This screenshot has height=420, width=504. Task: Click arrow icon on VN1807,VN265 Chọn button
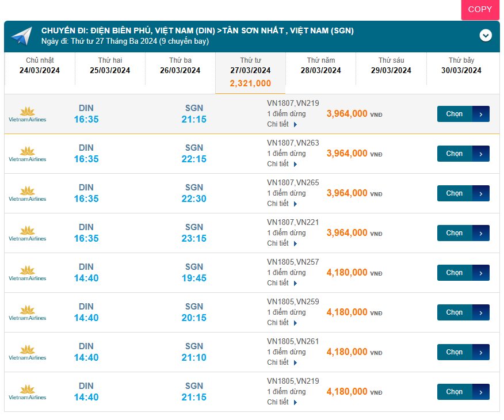tap(481, 193)
